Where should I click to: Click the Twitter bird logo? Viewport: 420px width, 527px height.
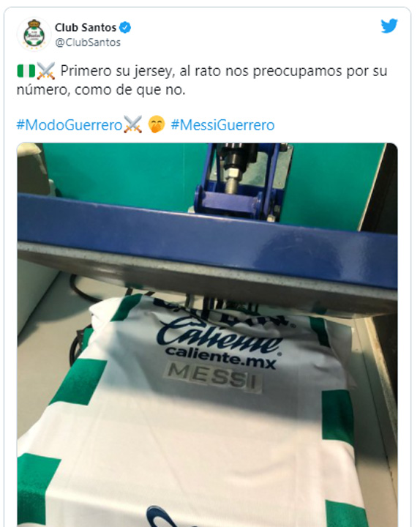coord(389,26)
